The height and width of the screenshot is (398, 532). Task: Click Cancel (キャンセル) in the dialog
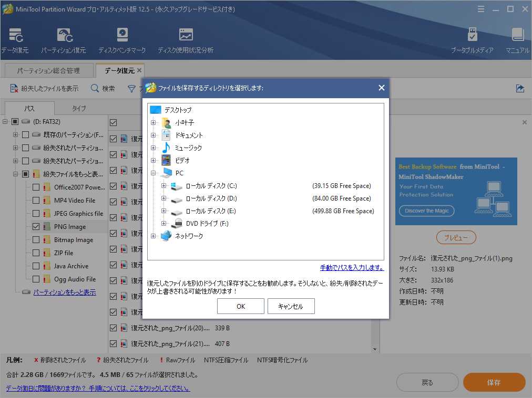(291, 306)
